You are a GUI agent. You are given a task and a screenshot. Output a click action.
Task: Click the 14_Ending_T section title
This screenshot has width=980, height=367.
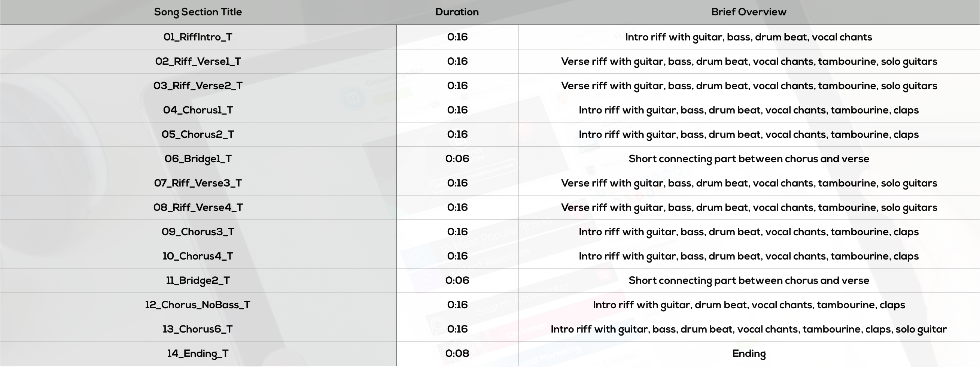click(x=198, y=354)
